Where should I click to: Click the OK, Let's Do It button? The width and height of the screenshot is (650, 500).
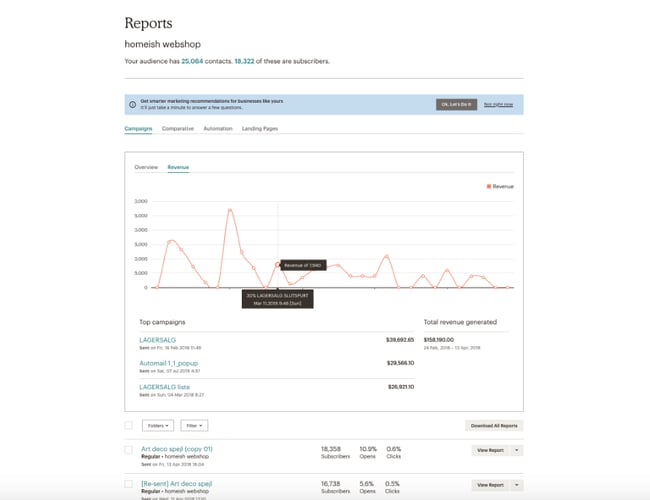(455, 104)
